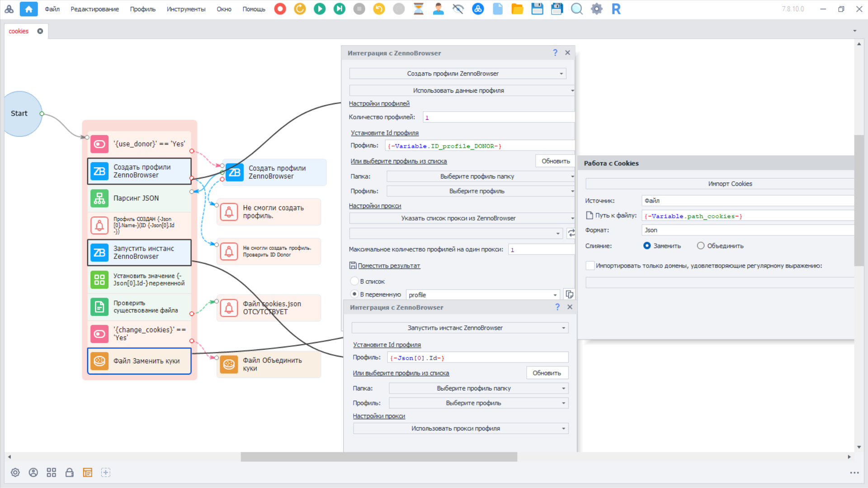This screenshot has width=868, height=488.
Task: Open project with the folder icon
Action: pyautogui.click(x=517, y=9)
